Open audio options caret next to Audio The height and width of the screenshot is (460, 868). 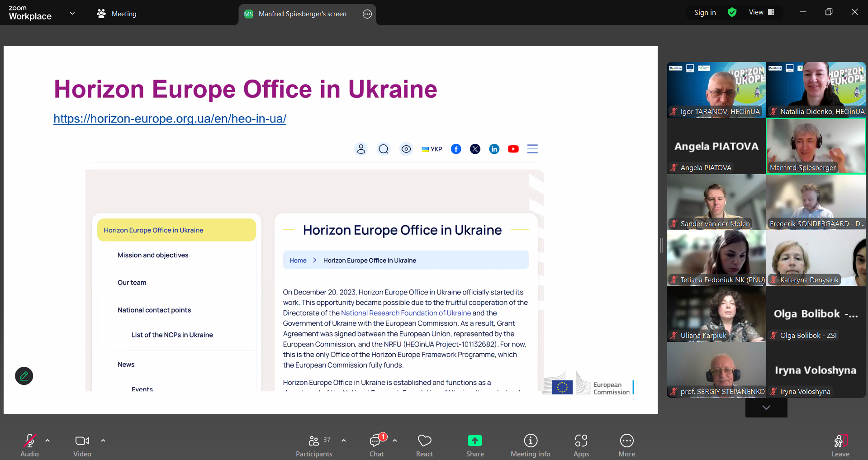tap(47, 440)
